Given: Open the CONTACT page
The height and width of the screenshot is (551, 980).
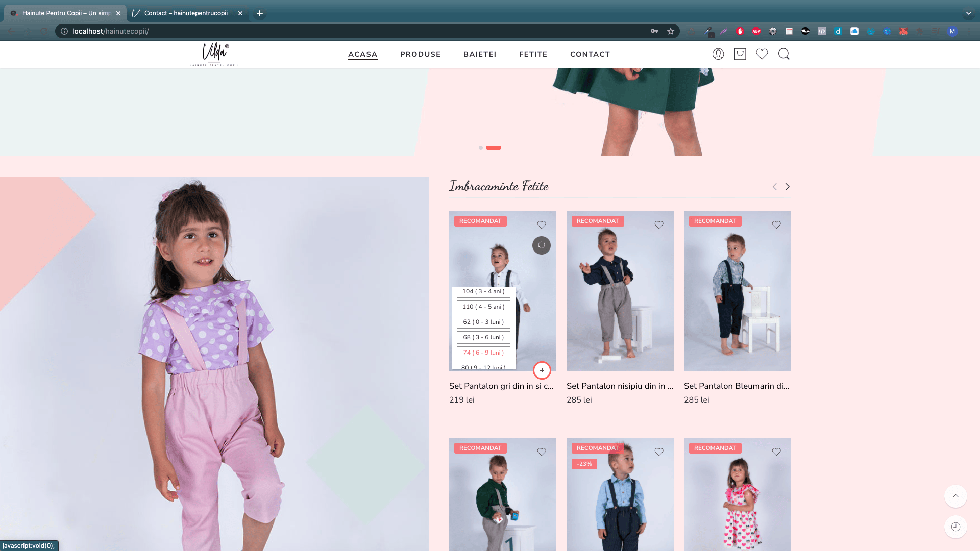Looking at the screenshot, I should pos(590,54).
